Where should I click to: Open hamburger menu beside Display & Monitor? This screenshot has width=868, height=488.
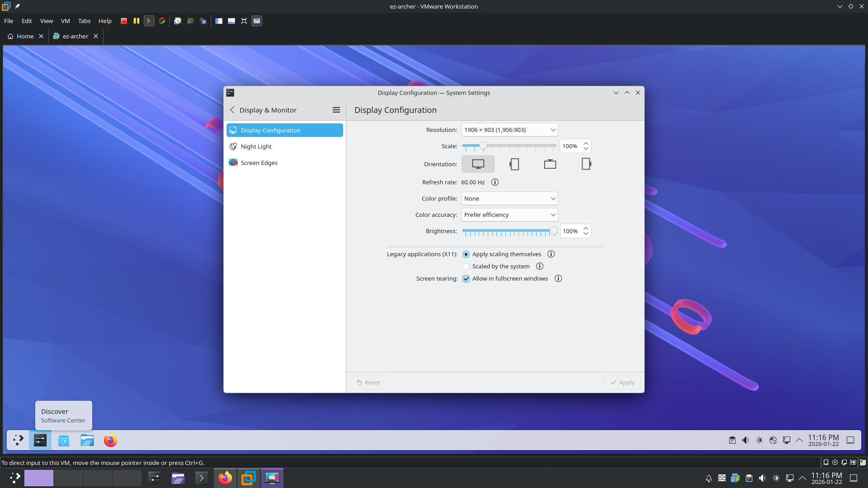pos(336,110)
